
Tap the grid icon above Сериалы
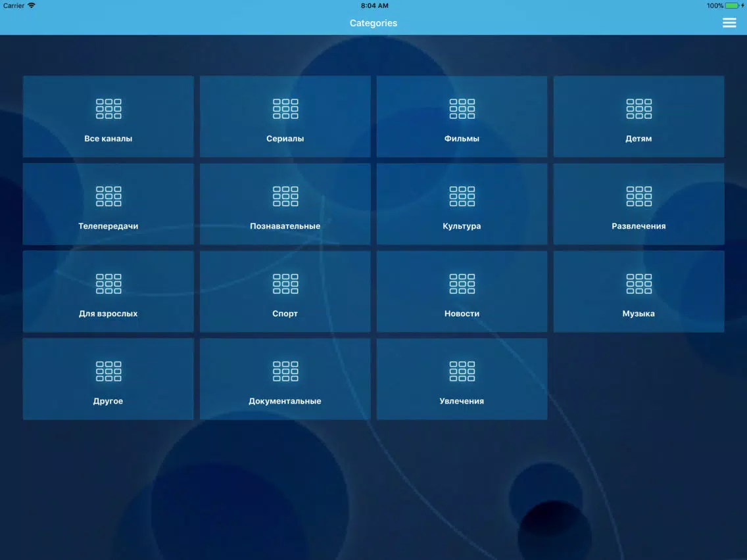(x=285, y=108)
